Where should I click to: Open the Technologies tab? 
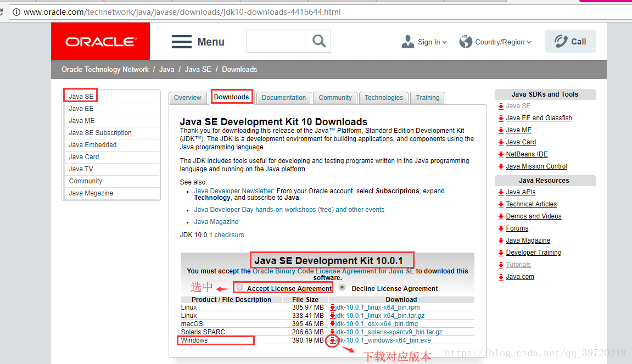pyautogui.click(x=384, y=98)
